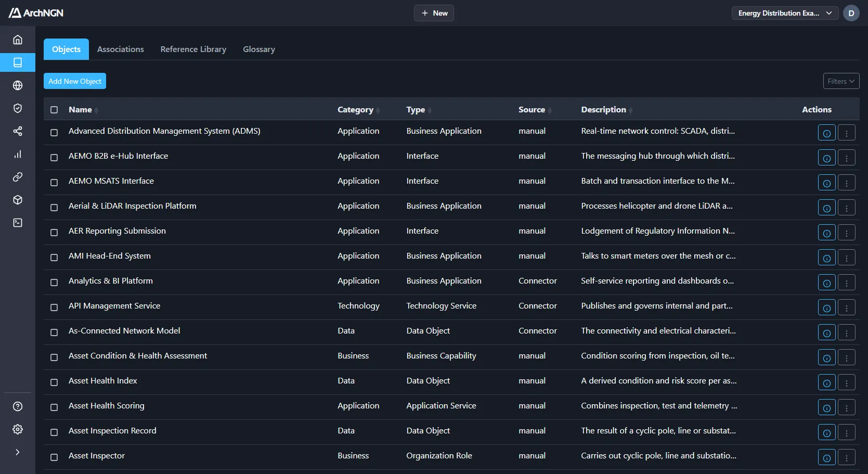Click the user avatar D
The width and height of the screenshot is (868, 474).
[x=851, y=13]
